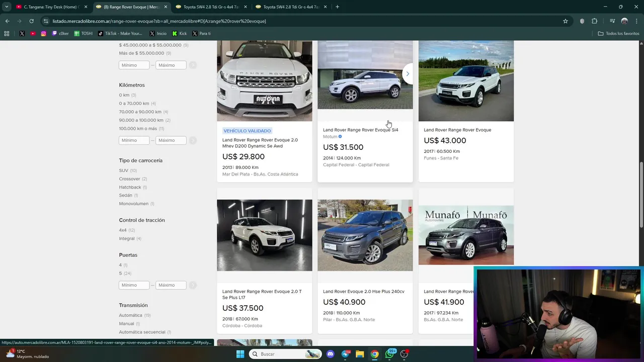
Task: Open File Explorer from the taskbar
Action: coord(360,354)
